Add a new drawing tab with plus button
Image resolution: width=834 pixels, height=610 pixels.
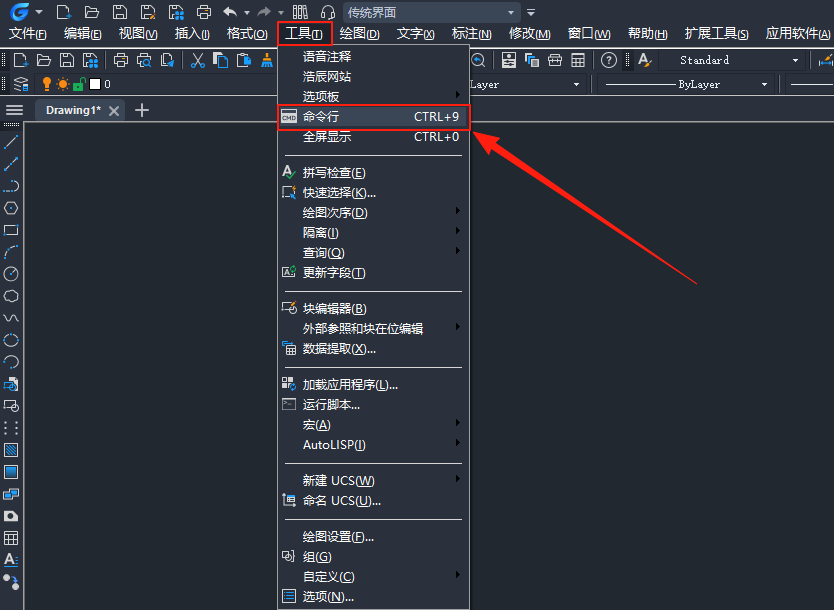142,110
